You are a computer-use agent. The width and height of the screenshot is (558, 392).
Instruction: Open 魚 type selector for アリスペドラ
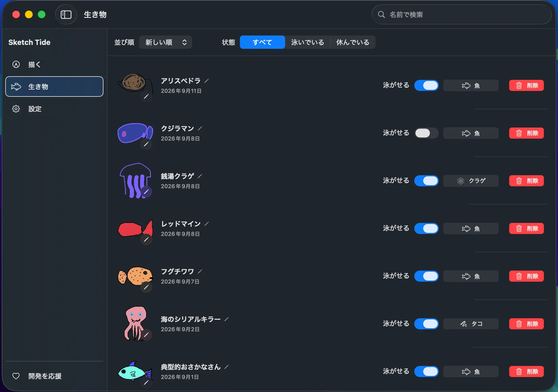pyautogui.click(x=471, y=85)
